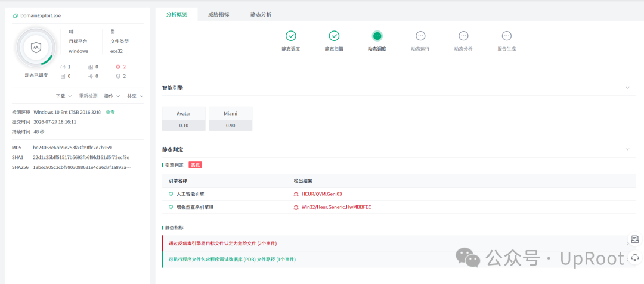Click the shield heartbeat status icon

pos(36,48)
